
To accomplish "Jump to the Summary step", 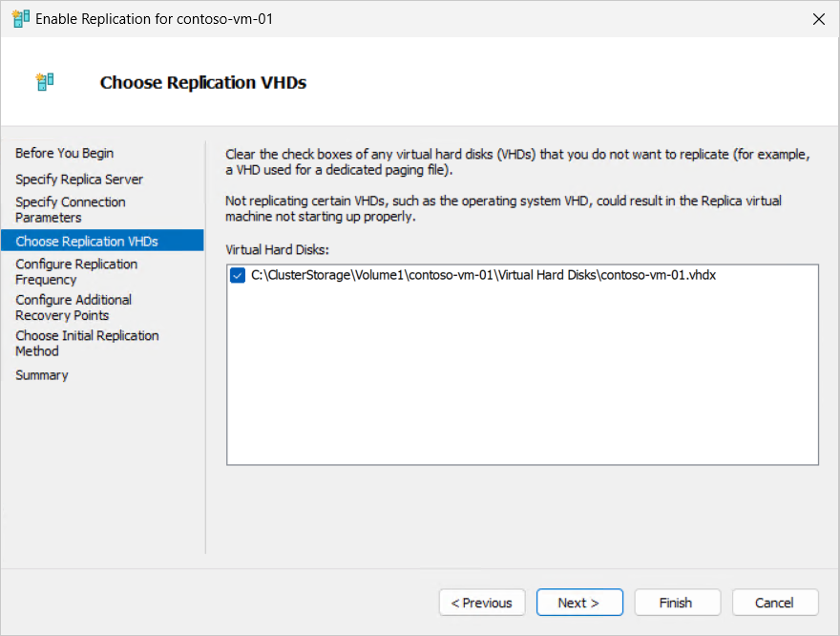I will pyautogui.click(x=42, y=375).
